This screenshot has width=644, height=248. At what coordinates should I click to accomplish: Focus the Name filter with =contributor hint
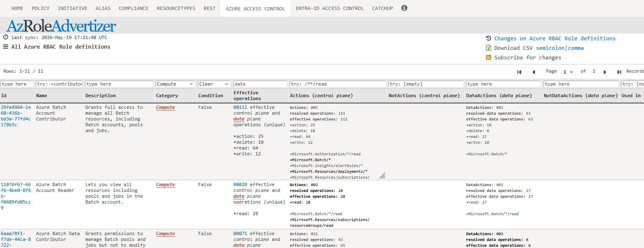[x=59, y=84]
